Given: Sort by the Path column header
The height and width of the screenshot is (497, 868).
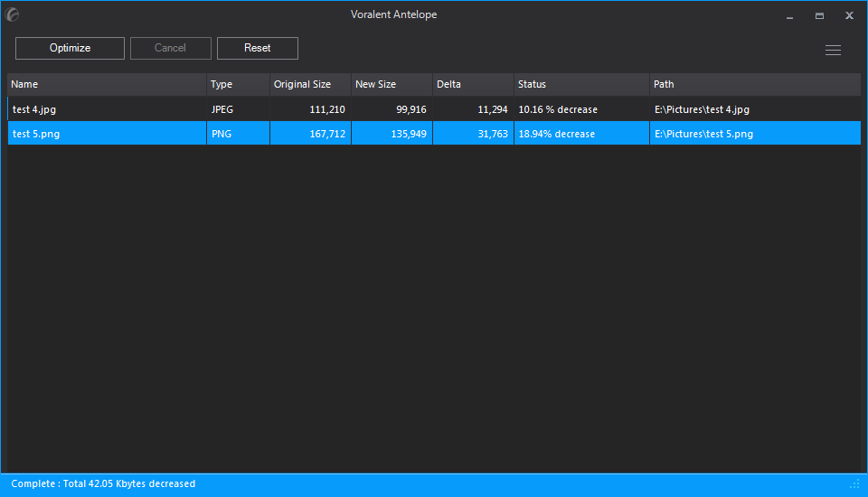Looking at the screenshot, I should [755, 84].
